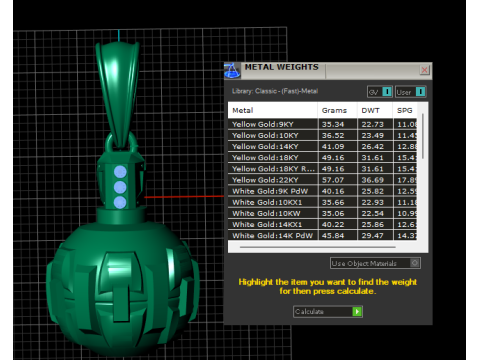Close the Metal Weights dialog

tap(424, 70)
